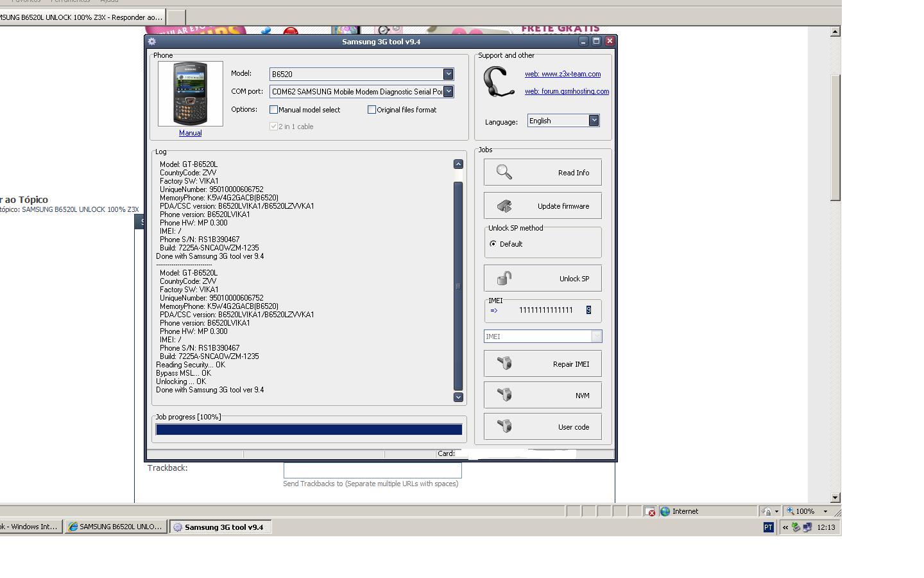Screen dimensions: 924x578
Task: Open the Manual link under phone image
Action: (190, 133)
